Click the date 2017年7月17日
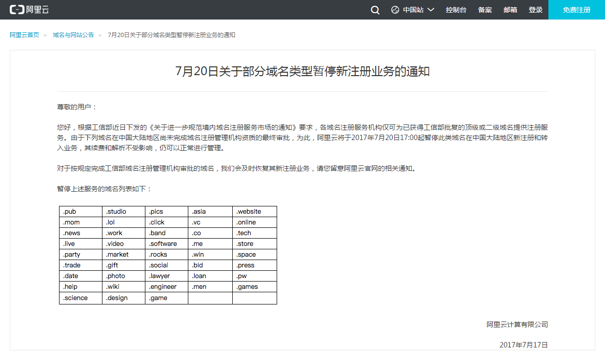This screenshot has height=364, width=605. pos(524,345)
